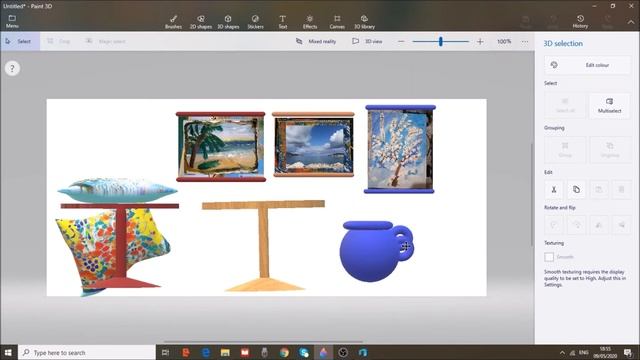Open Task View in taskbar
This screenshot has width=640, height=360.
(165, 352)
